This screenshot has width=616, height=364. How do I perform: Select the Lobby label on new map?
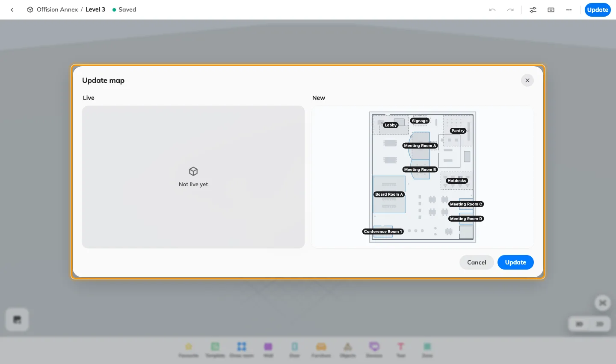[x=391, y=125]
